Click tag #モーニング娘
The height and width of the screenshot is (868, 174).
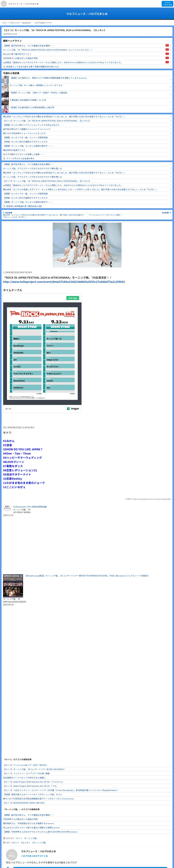pos(39,842)
